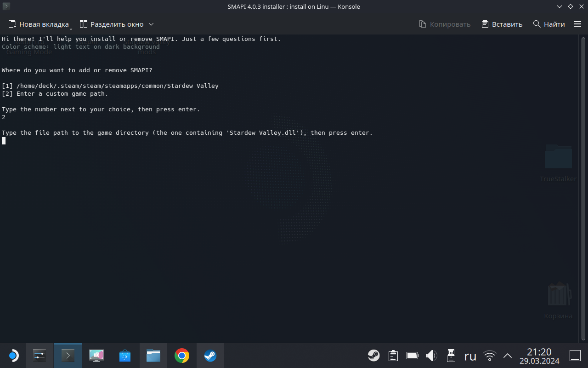Open the Wi-Fi network tray icon

point(490,356)
